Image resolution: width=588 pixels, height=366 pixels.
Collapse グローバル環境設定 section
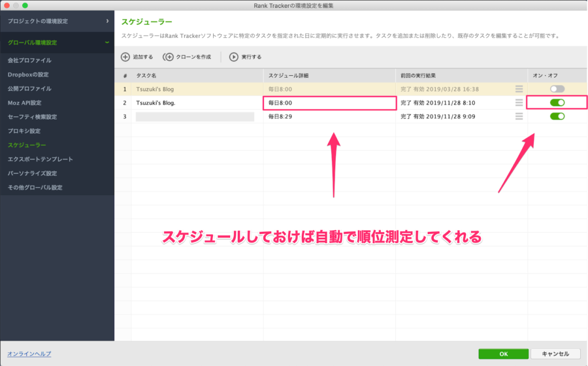click(57, 42)
